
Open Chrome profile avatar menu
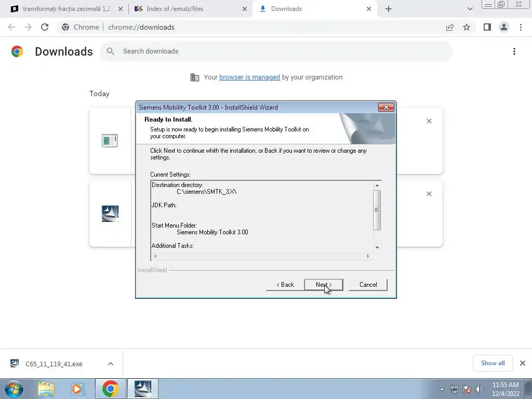point(504,27)
